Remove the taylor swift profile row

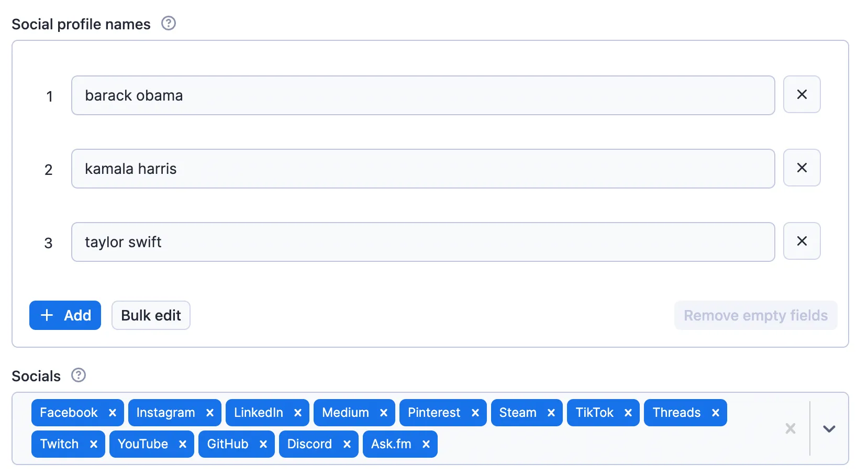click(802, 241)
